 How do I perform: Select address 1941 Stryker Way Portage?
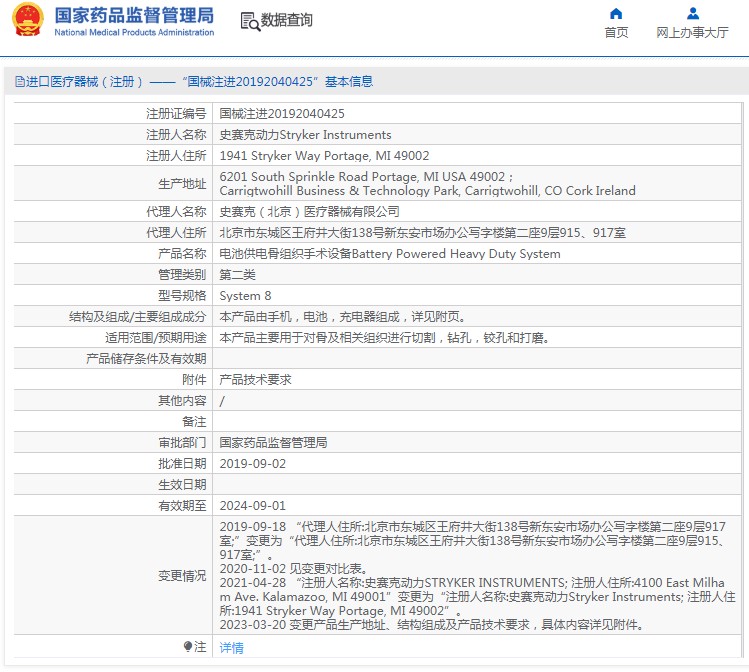click(324, 156)
